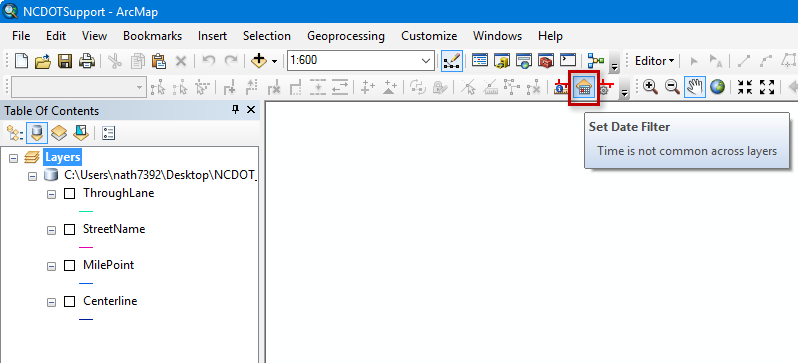This screenshot has width=798, height=363.
Task: Save the map document
Action: [65, 61]
